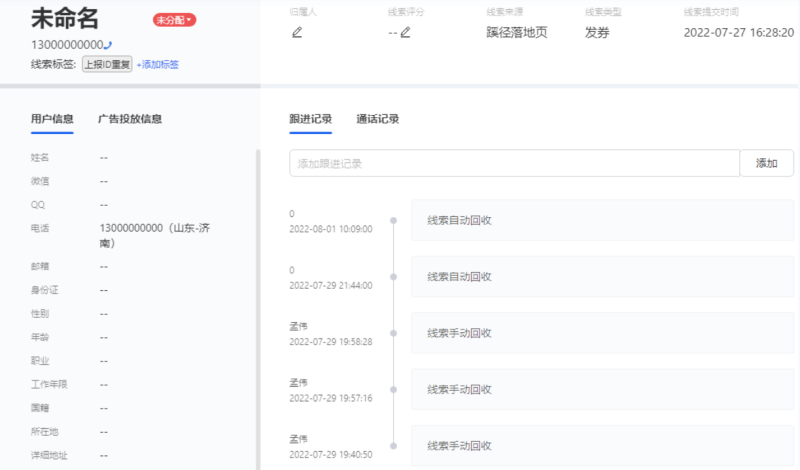This screenshot has width=800, height=470.
Task: Open the 未分配 status dropdown
Action: tap(174, 20)
